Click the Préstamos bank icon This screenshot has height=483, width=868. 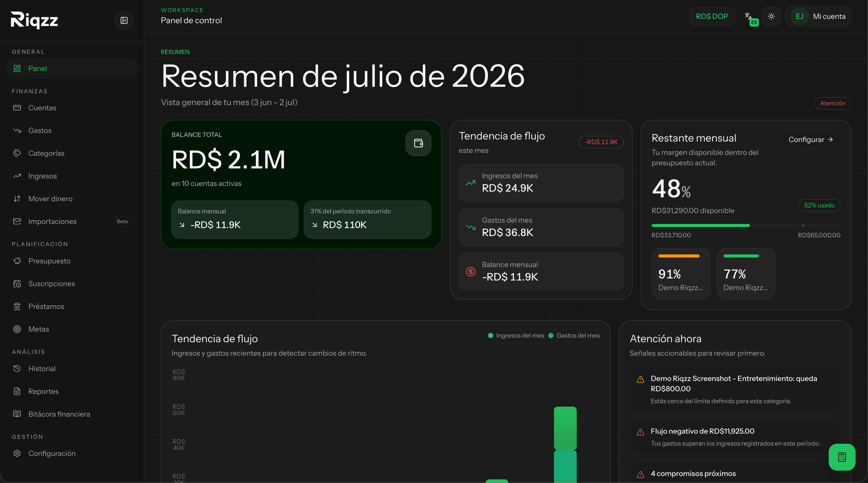17,306
